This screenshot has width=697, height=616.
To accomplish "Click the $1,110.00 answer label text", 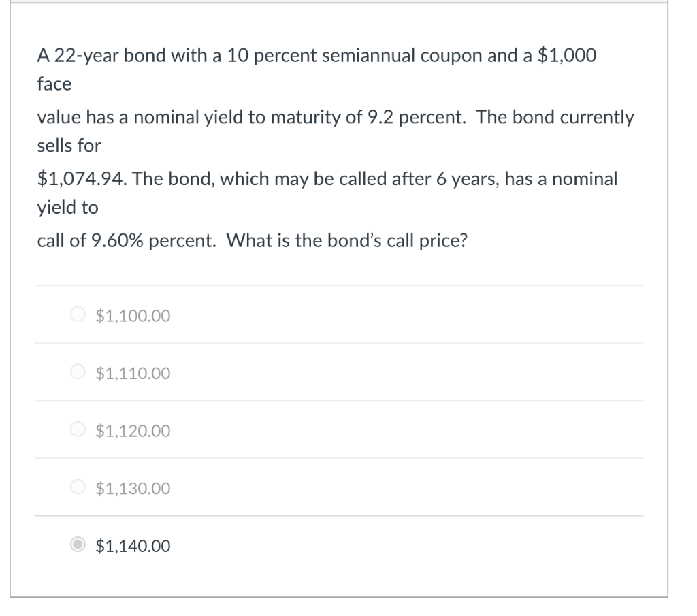I will (133, 373).
